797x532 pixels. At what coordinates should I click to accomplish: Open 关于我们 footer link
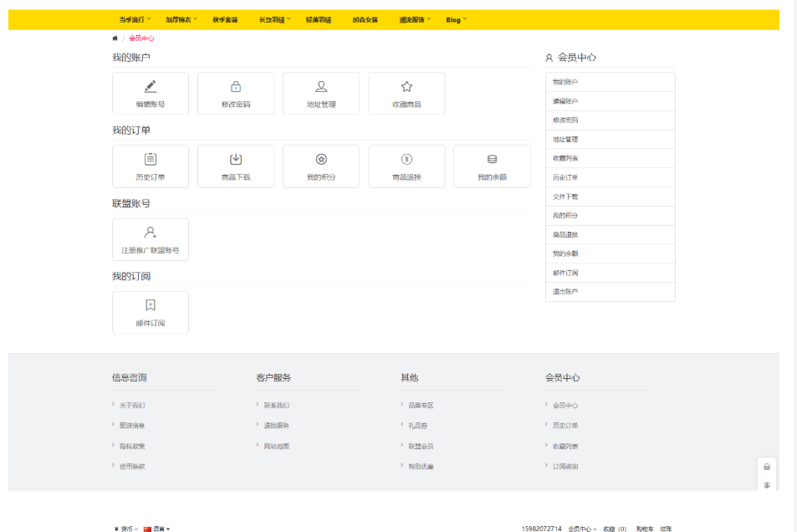click(x=132, y=406)
